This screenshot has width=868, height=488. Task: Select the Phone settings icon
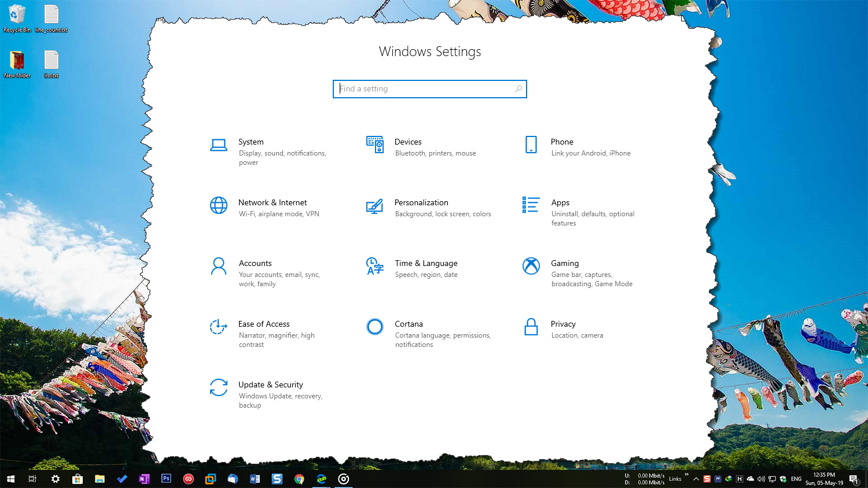click(531, 145)
